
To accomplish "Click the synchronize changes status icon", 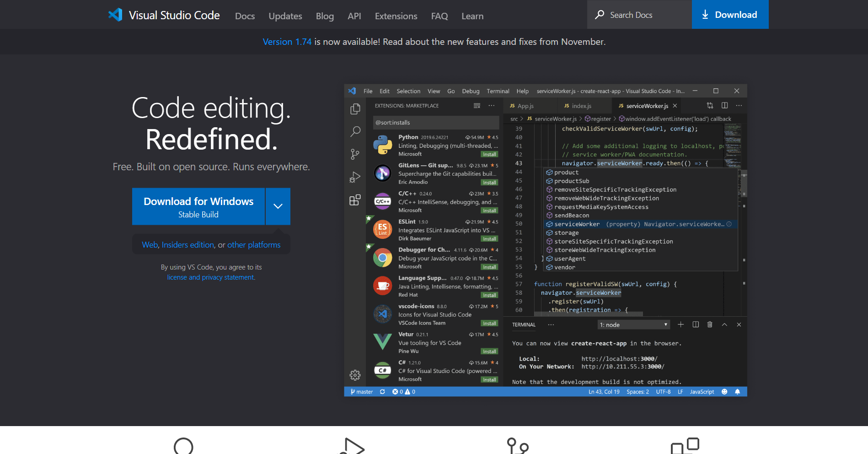I will pyautogui.click(x=382, y=392).
